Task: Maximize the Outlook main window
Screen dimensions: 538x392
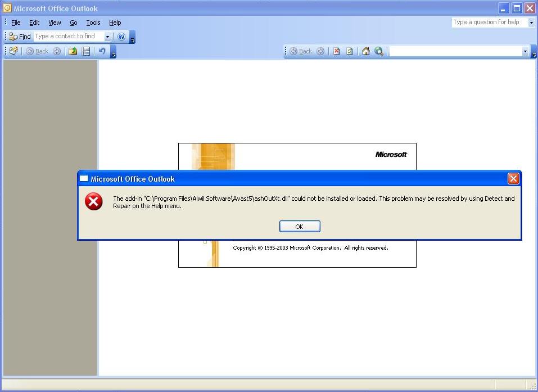Action: [x=517, y=8]
